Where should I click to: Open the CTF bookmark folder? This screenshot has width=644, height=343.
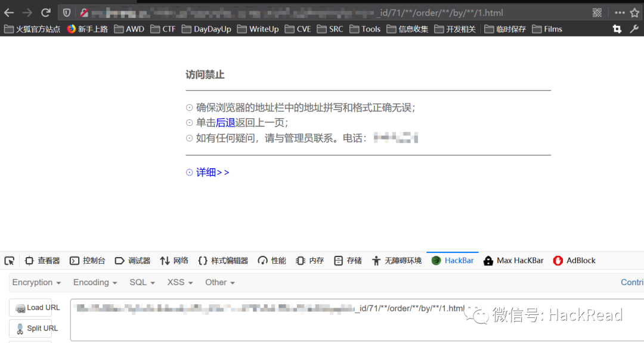163,29
